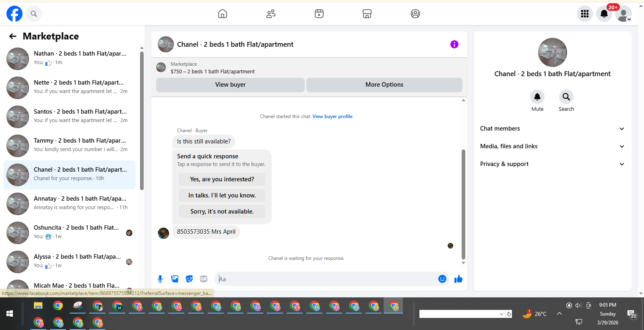
Task: Click Chanel's large profile picture in right panel
Action: click(553, 52)
